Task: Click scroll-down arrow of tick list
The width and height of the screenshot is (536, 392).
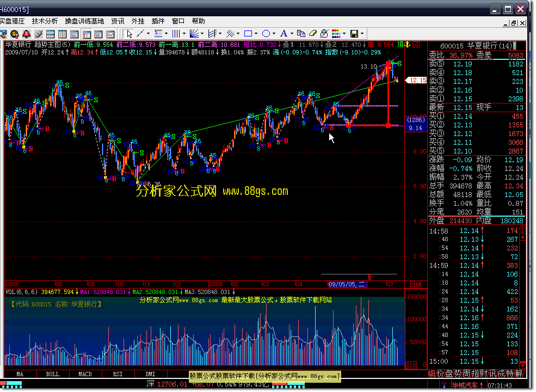Action: click(x=523, y=366)
